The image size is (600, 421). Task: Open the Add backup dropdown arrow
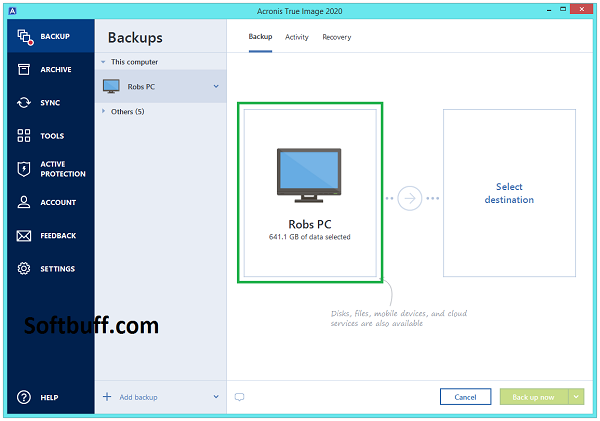click(216, 397)
